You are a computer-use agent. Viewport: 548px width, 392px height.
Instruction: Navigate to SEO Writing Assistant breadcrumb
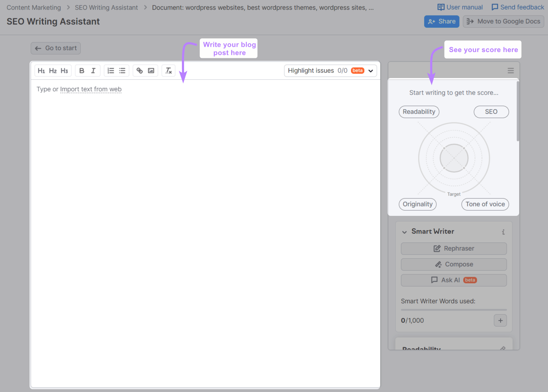click(106, 7)
